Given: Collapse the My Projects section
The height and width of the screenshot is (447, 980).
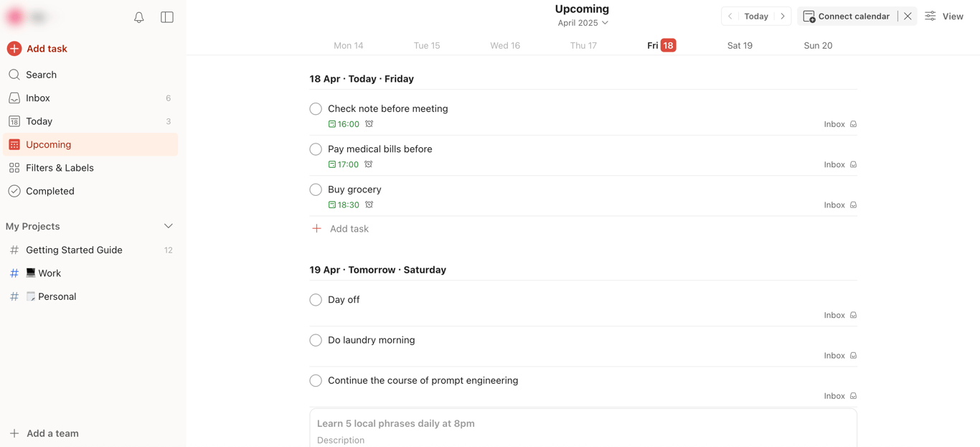Looking at the screenshot, I should (169, 226).
